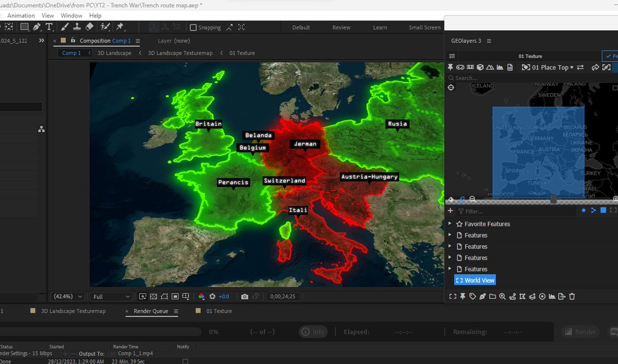The image size is (618, 364).
Task: Open the GEOlayers 3 panel menu
Action: [489, 41]
